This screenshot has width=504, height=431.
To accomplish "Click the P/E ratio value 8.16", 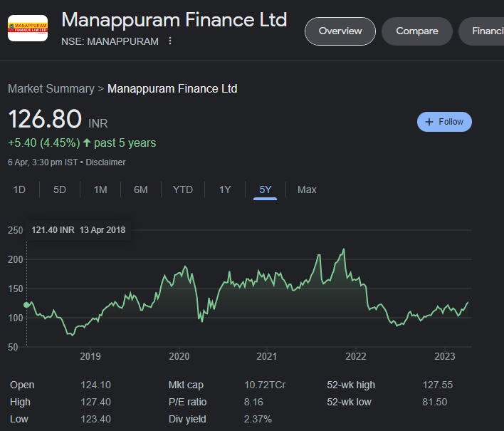I will pos(253,402).
